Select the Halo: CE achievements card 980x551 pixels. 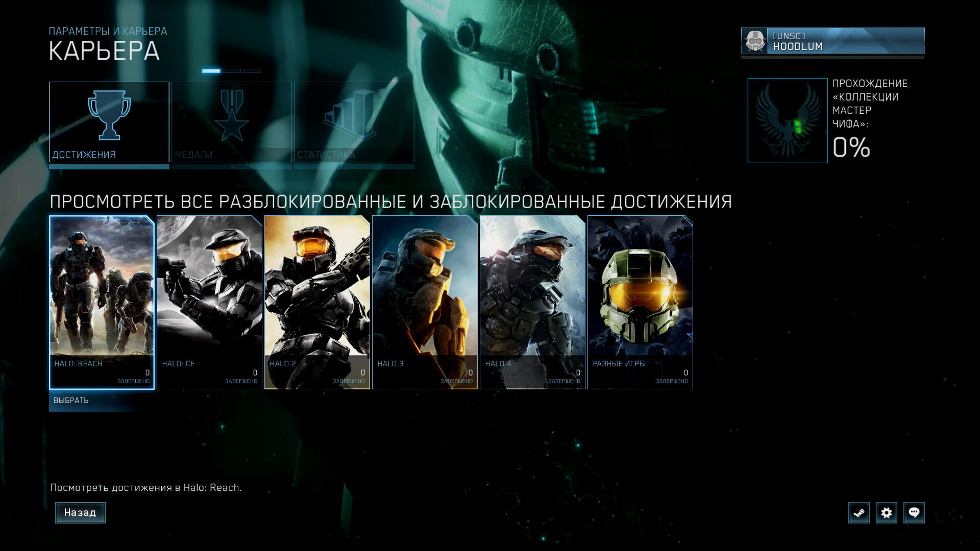point(209,302)
